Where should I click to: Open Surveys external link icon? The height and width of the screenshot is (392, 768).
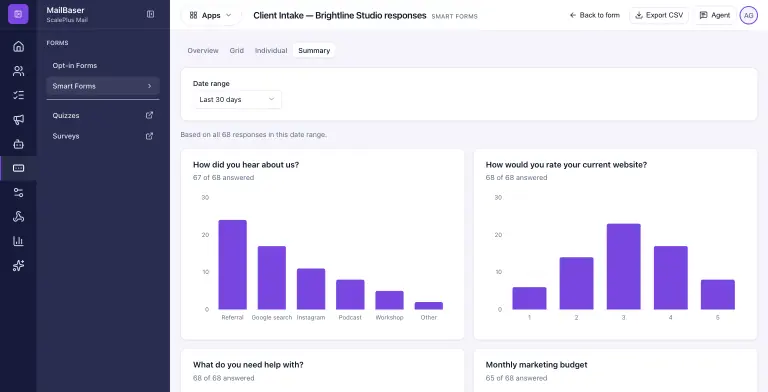(149, 136)
